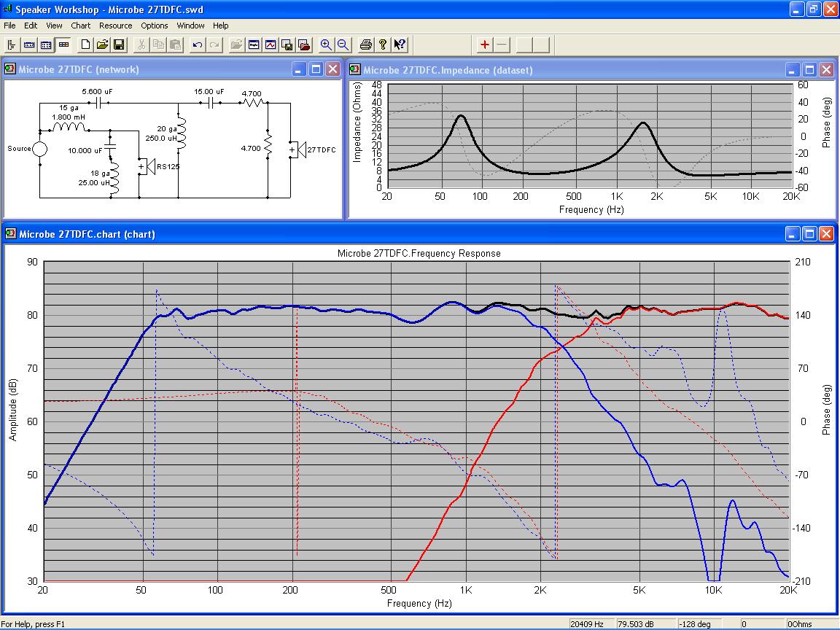This screenshot has height=630, width=840.
Task: Select the 10.000 uF capacitor
Action: [110, 147]
